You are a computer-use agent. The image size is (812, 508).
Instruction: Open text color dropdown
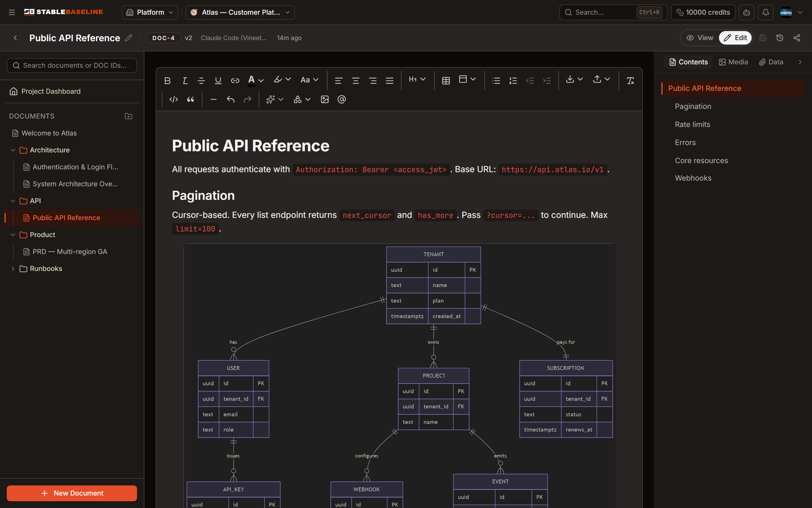(256, 81)
